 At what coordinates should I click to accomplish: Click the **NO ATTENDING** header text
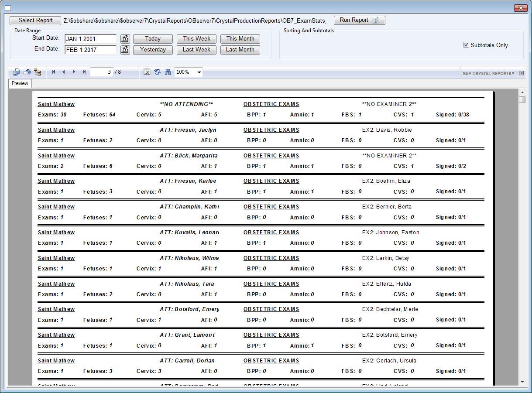[x=186, y=104]
